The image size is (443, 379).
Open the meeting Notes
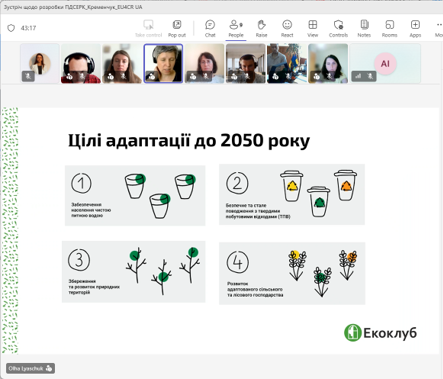(364, 28)
